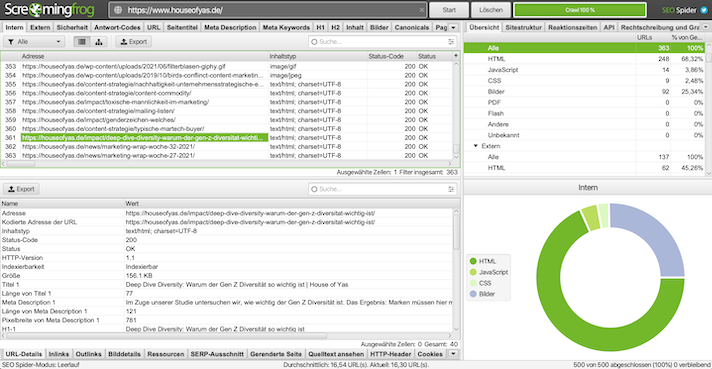Open search options icon in lower search field
The image size is (712, 369).
pos(451,189)
